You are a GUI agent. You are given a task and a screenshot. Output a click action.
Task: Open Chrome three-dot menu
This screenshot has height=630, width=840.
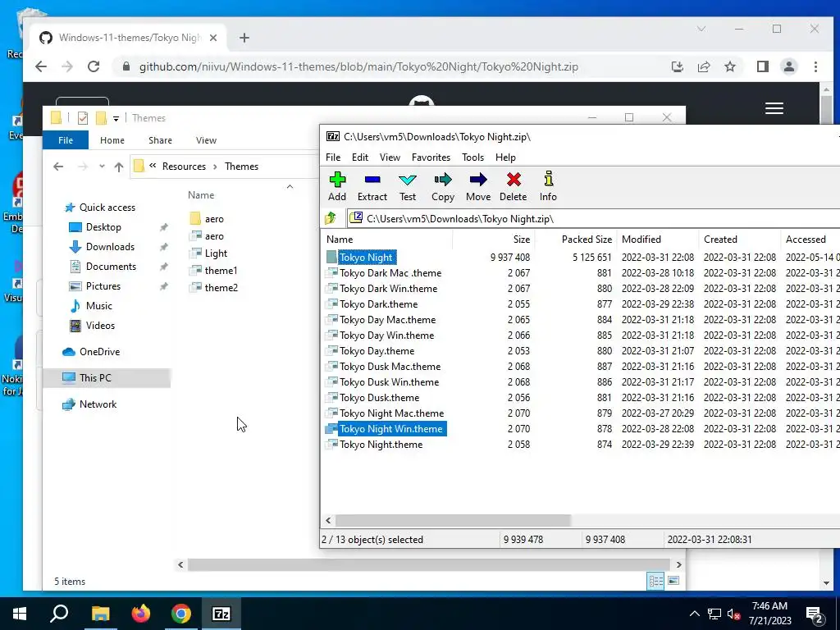coord(815,67)
